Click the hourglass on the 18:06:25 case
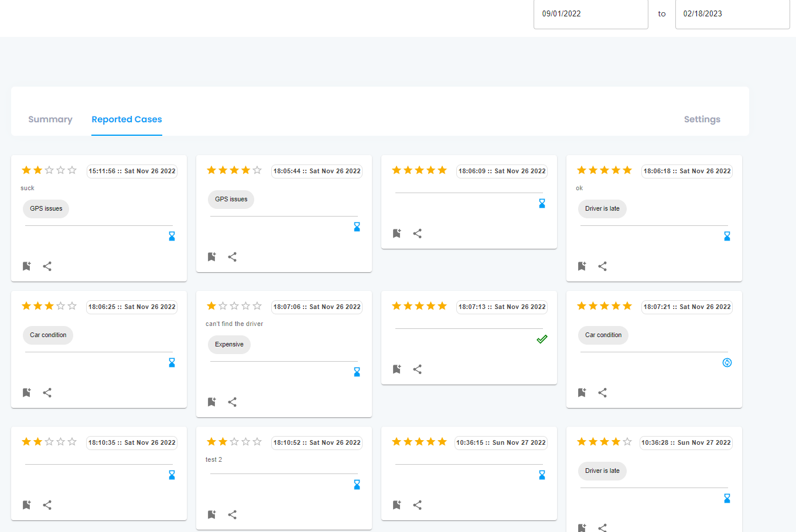This screenshot has width=796, height=532. point(172,363)
